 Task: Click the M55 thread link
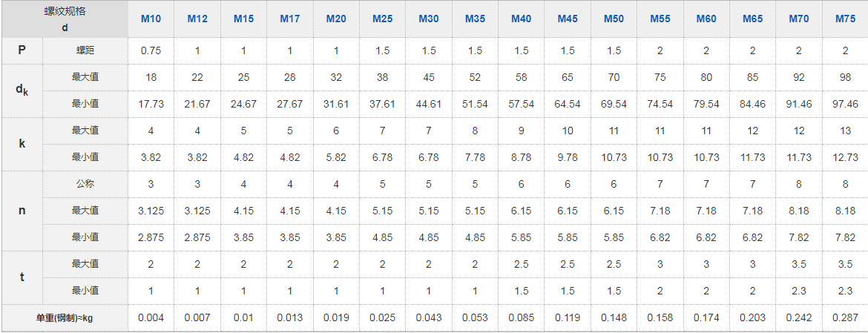pos(660,19)
